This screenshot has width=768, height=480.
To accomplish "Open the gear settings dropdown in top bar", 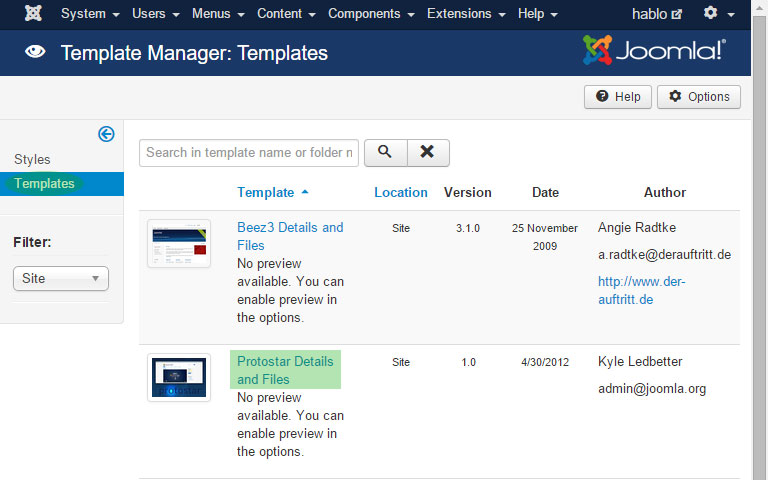I will click(x=719, y=14).
